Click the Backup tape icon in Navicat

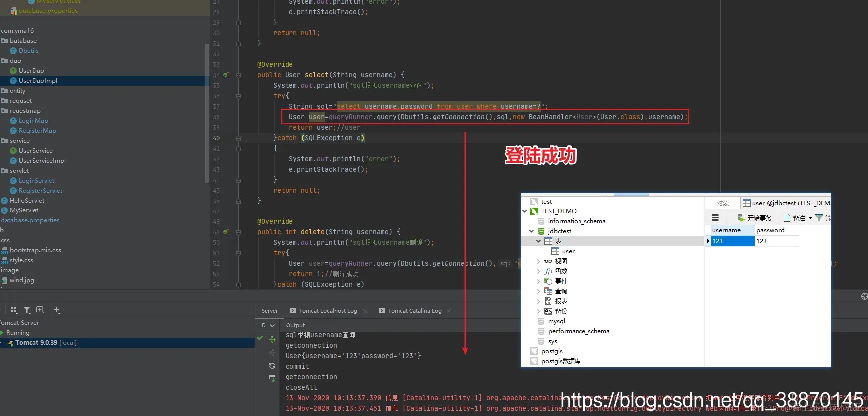(x=548, y=311)
